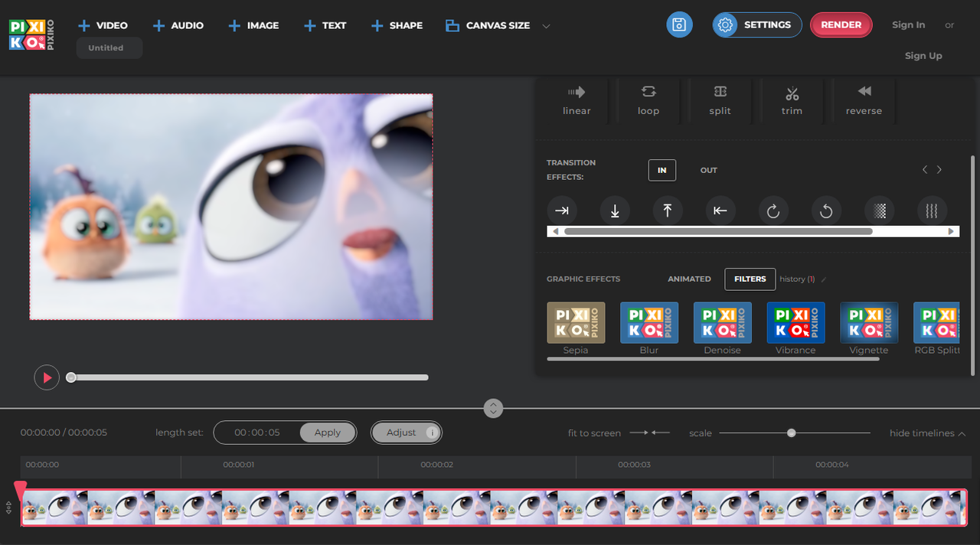Apply the length setting
Screen dimensions: 980x545
click(328, 432)
